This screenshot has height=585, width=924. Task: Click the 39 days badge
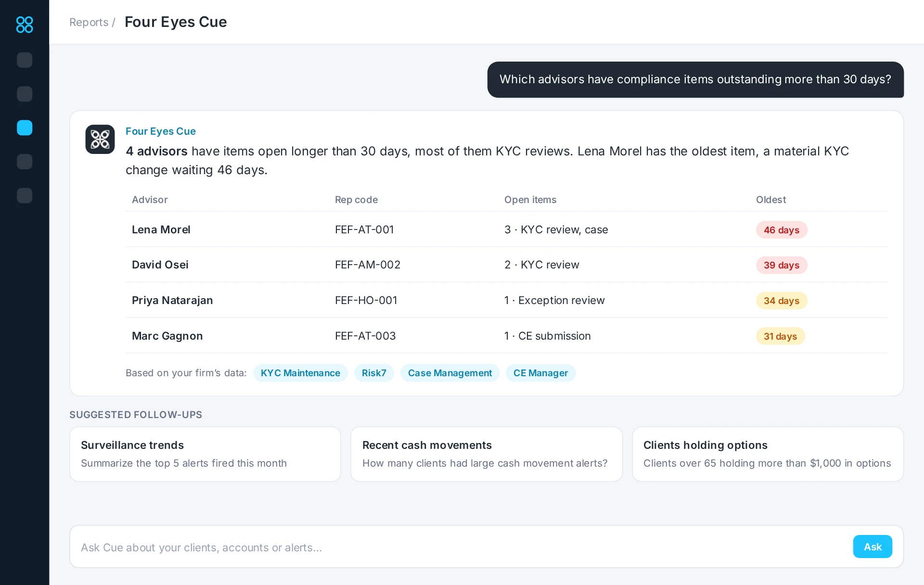click(782, 265)
